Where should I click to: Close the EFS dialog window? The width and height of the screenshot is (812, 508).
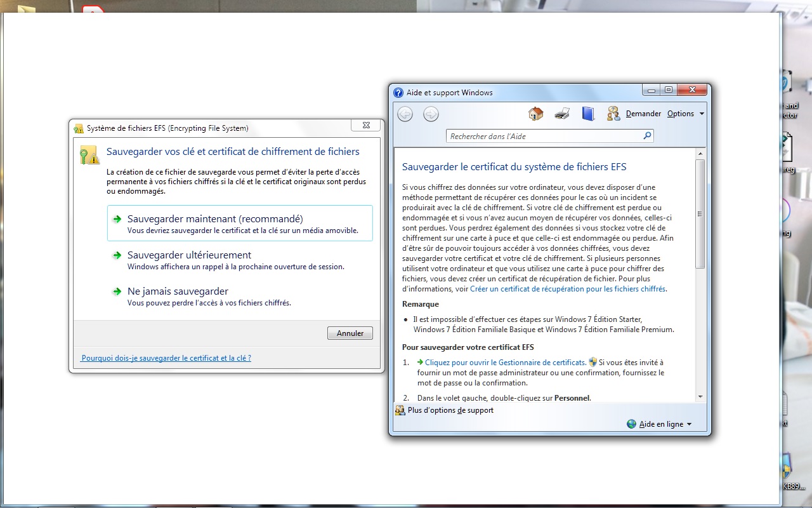pyautogui.click(x=366, y=127)
